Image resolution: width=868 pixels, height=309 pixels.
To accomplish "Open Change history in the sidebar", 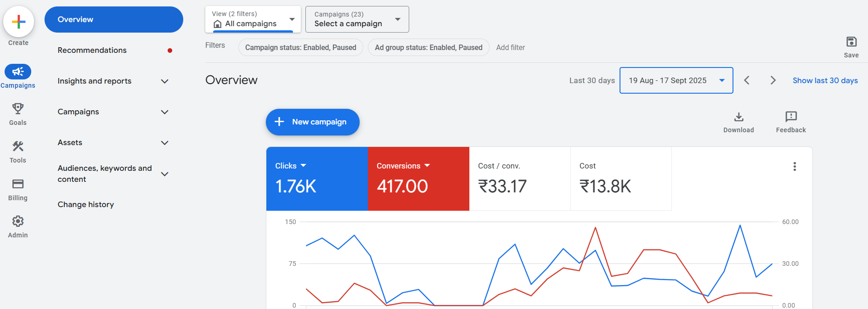I will 86,204.
